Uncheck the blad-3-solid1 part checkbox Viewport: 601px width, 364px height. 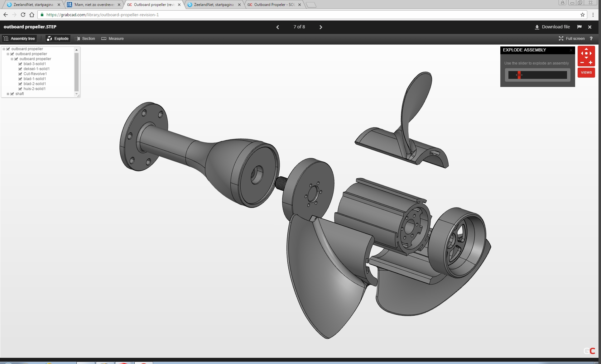click(x=20, y=64)
